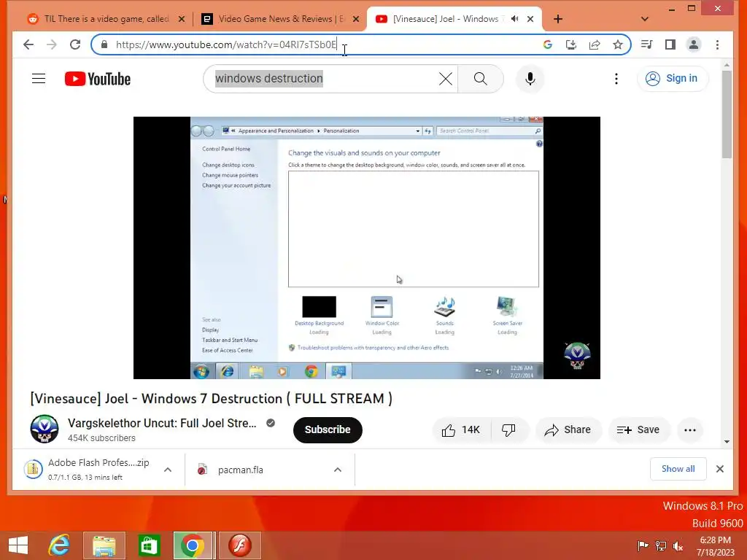The height and width of the screenshot is (560, 747).
Task: Click the forward navigation arrow
Action: coord(52,44)
